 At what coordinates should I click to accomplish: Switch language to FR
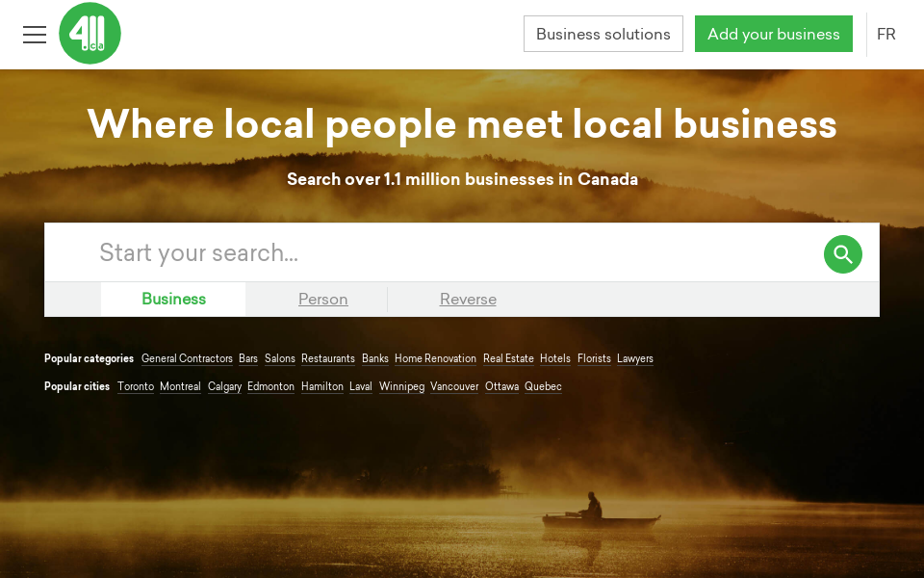(885, 35)
